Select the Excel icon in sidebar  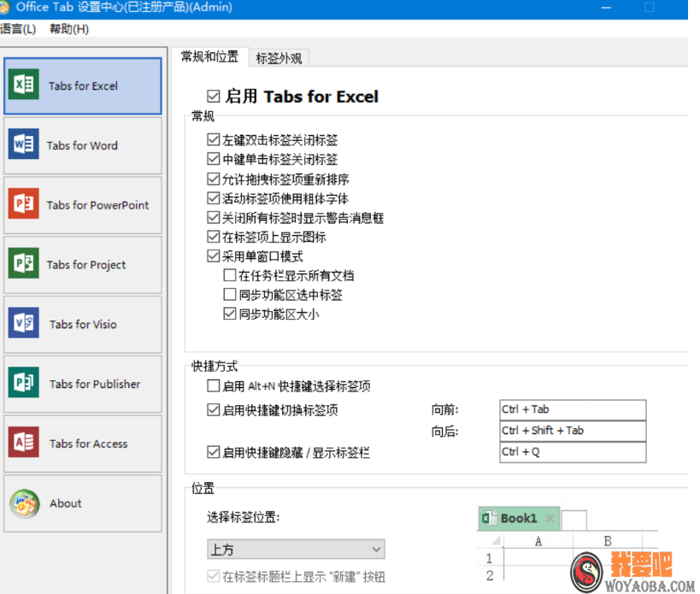click(x=24, y=85)
